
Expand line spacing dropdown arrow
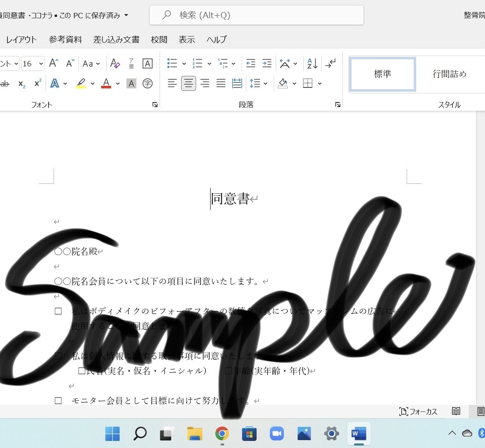(x=265, y=84)
